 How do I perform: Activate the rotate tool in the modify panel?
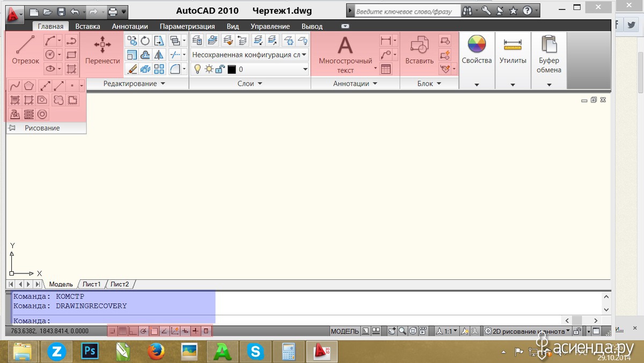pos(145,40)
